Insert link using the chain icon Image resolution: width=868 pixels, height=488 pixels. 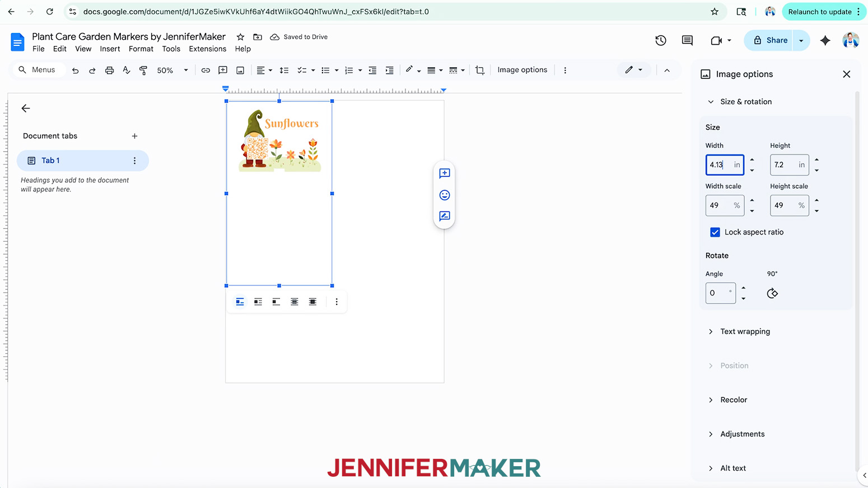point(206,71)
